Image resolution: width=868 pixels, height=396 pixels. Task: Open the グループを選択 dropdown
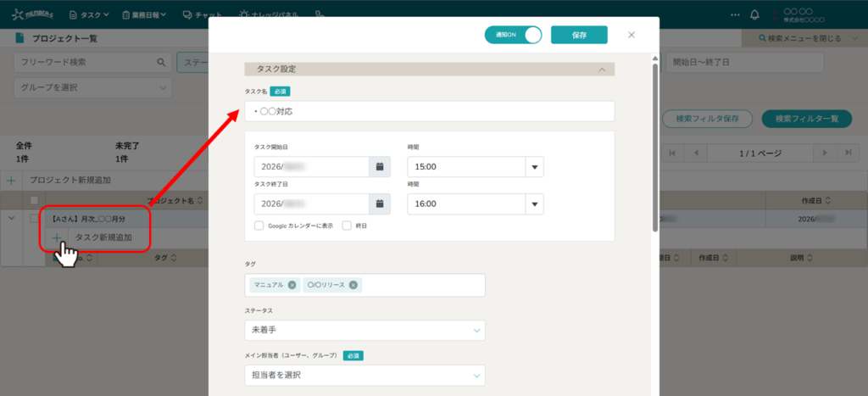(x=92, y=87)
